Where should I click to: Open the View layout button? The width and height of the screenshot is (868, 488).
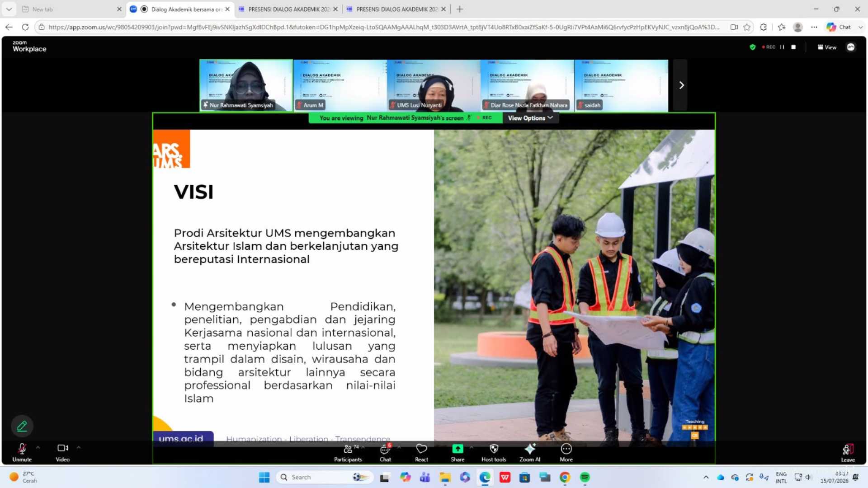point(827,47)
